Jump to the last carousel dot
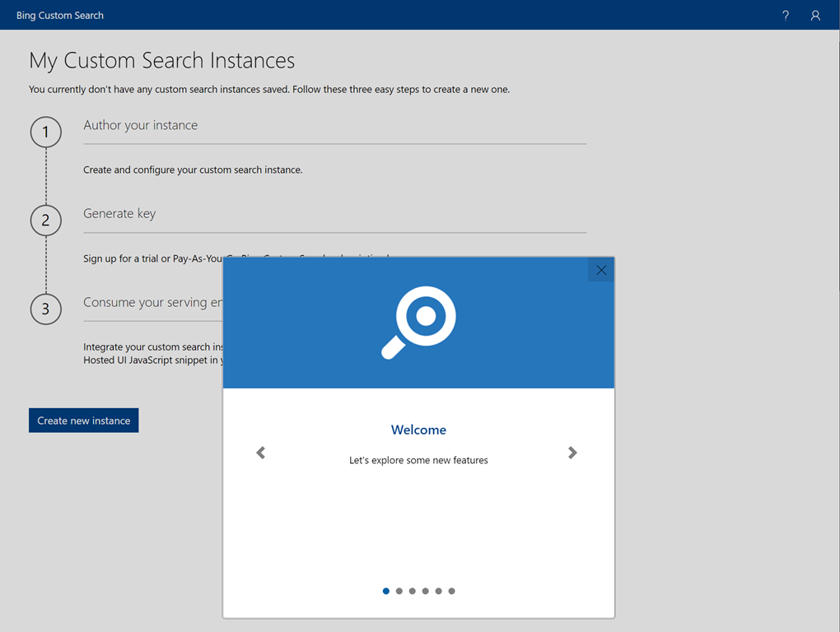Image resolution: width=840 pixels, height=632 pixels. tap(452, 591)
